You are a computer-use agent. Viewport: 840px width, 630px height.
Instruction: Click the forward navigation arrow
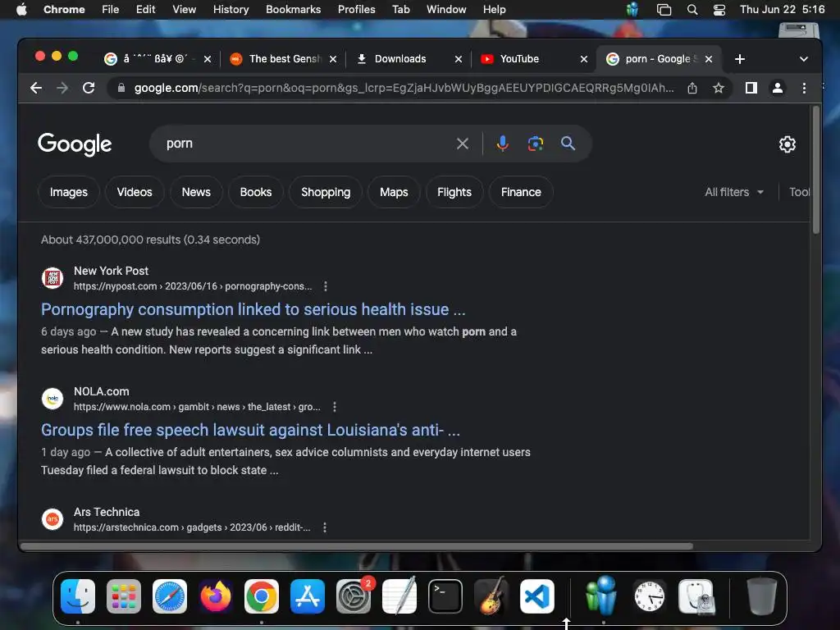coord(62,88)
